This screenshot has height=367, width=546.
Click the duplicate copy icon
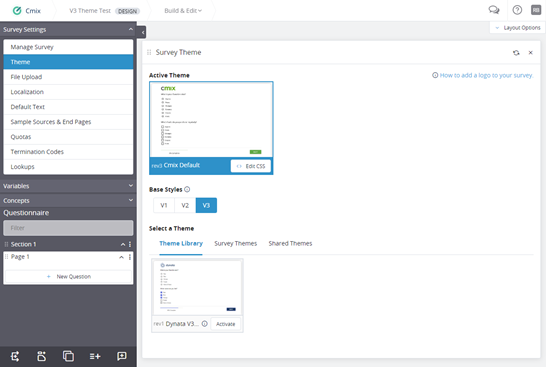(x=68, y=356)
